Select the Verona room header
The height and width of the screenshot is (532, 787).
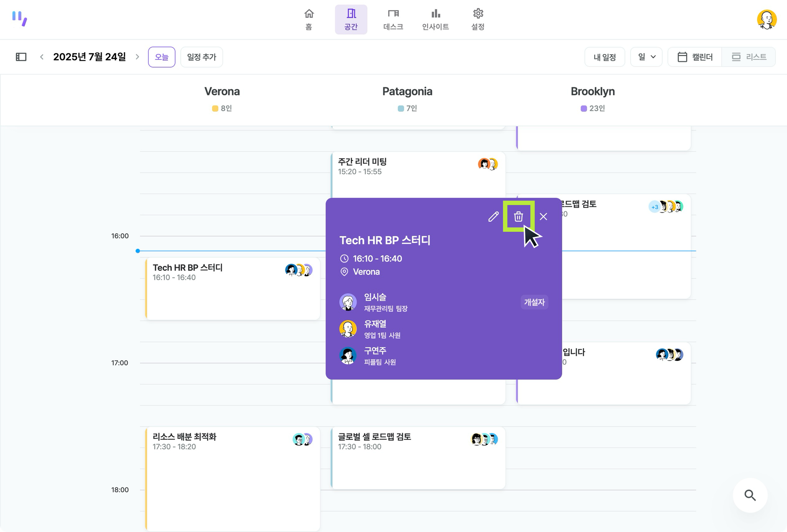222,91
